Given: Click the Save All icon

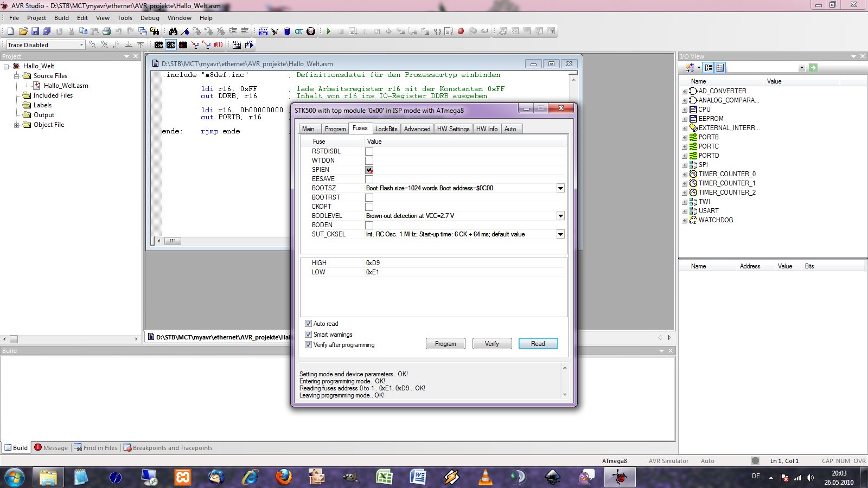Looking at the screenshot, I should click(47, 31).
